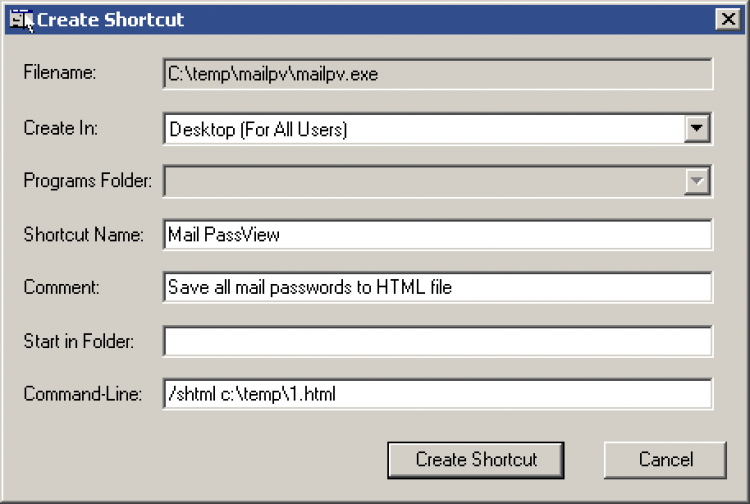The image size is (750, 504).
Task: Select the 'Desktop (For All Users)' combo box
Action: pyautogui.click(x=424, y=128)
